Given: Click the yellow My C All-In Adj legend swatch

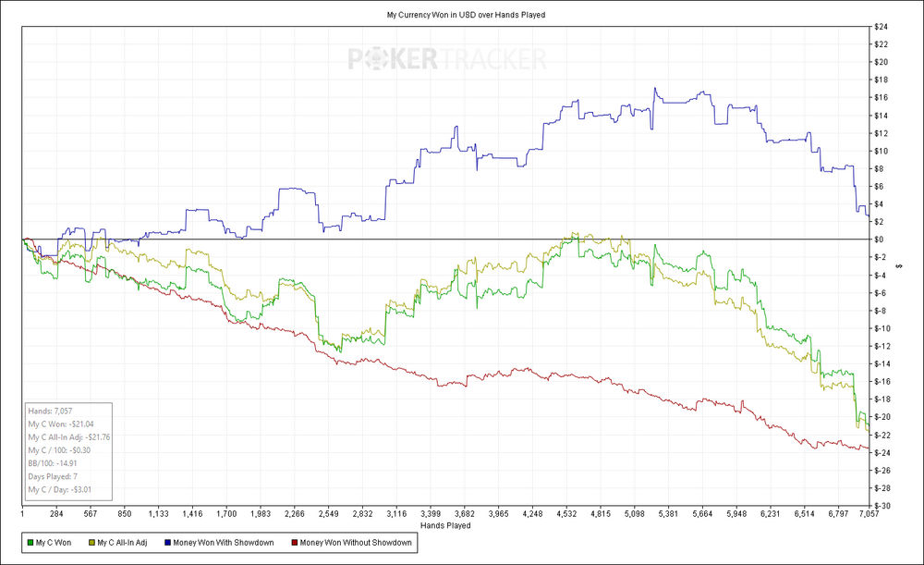Looking at the screenshot, I should (91, 543).
